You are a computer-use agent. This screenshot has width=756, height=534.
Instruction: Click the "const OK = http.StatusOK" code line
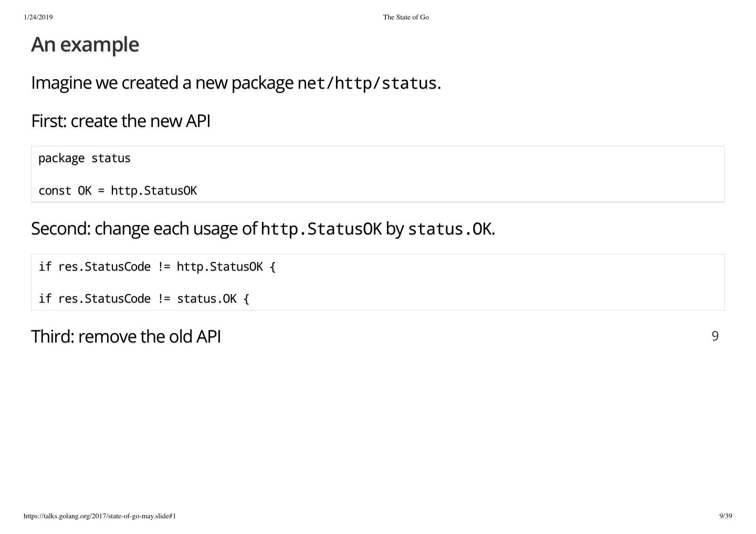pyautogui.click(x=118, y=191)
